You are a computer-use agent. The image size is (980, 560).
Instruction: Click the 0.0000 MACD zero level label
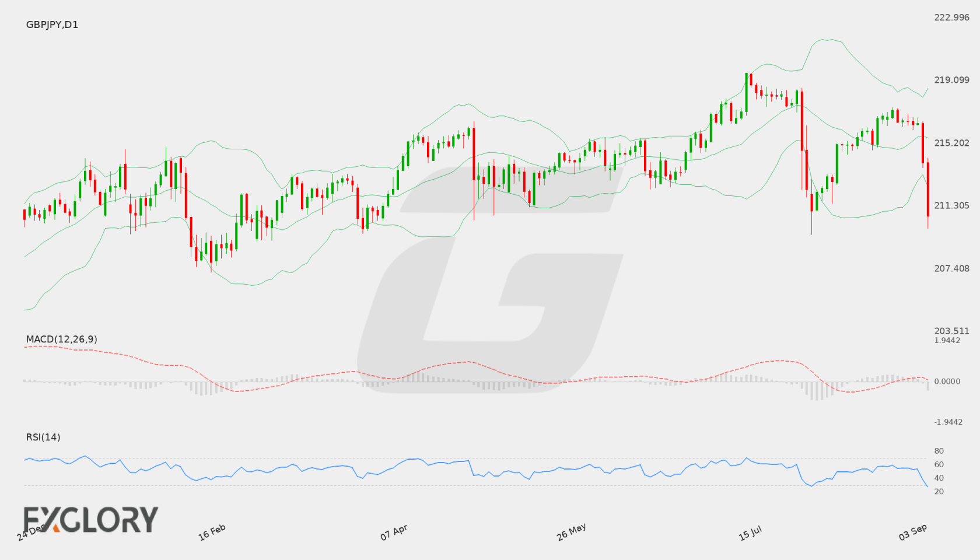947,381
